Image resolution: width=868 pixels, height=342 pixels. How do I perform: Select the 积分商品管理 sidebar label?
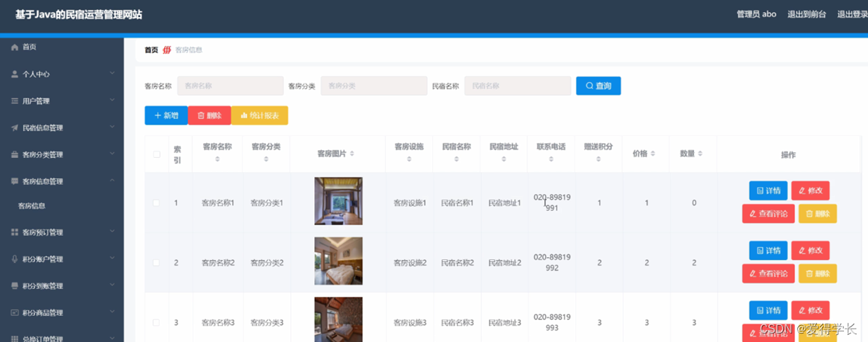pyautogui.click(x=42, y=313)
